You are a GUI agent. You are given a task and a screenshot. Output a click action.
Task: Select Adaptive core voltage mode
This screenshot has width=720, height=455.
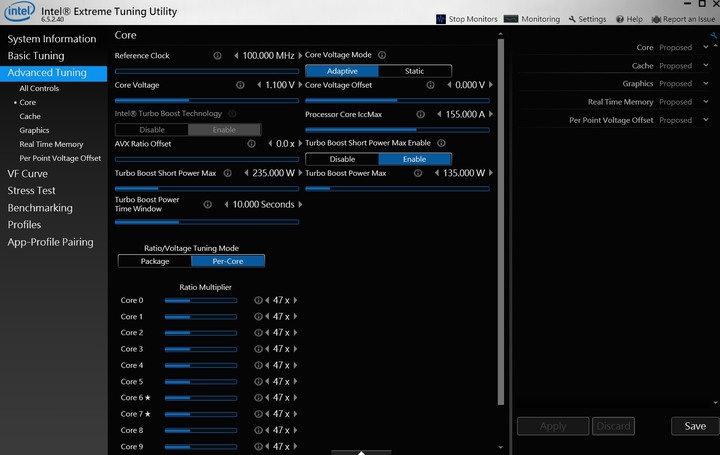[342, 71]
